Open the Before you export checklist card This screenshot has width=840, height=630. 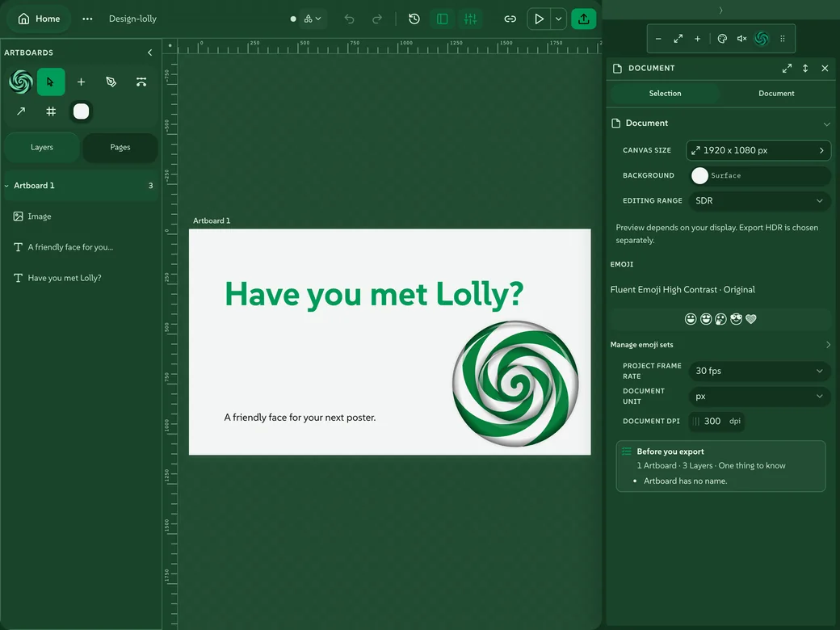coord(721,466)
